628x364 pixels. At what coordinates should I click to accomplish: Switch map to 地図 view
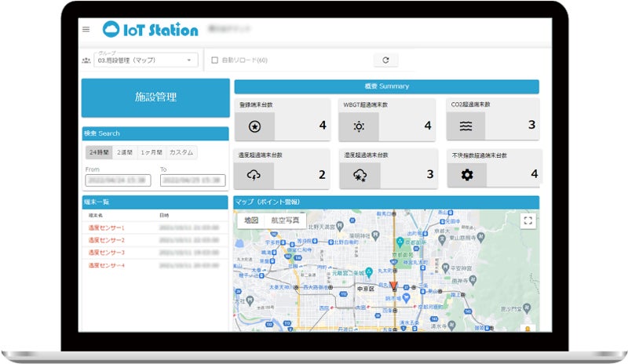click(250, 220)
